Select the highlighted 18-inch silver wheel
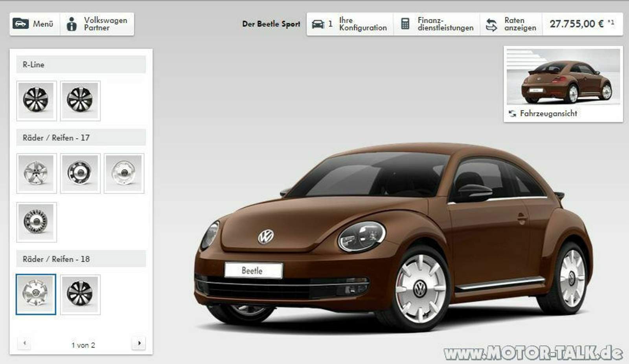 [x=36, y=294]
